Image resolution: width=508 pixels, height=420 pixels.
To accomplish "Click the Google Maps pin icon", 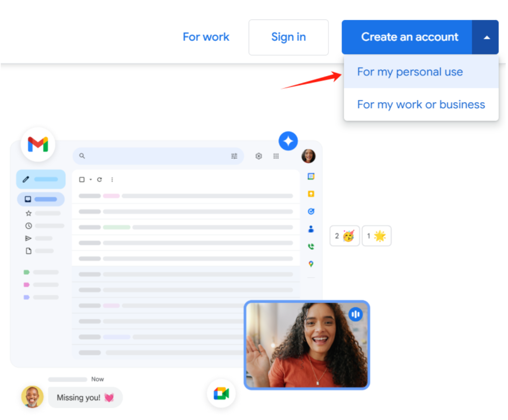I will pos(311,264).
